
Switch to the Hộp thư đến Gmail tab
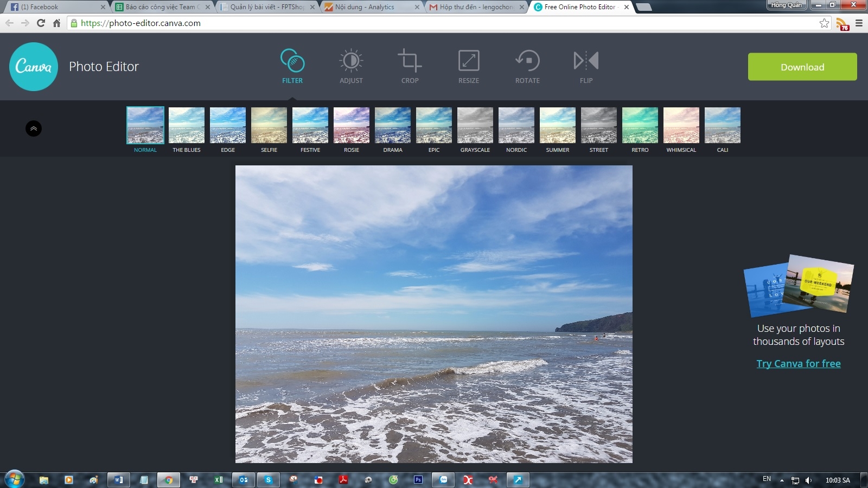(x=476, y=7)
